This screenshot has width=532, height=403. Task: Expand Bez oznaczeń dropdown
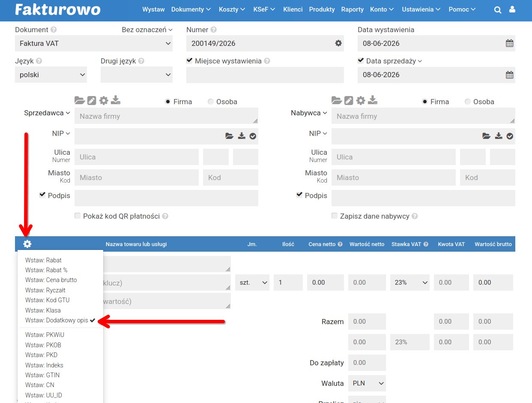pos(147,30)
